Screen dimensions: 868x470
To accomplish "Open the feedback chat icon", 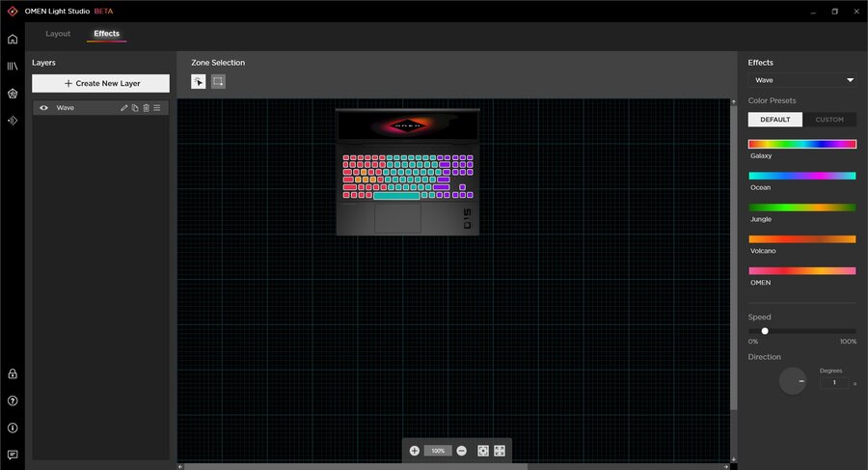I will point(13,455).
